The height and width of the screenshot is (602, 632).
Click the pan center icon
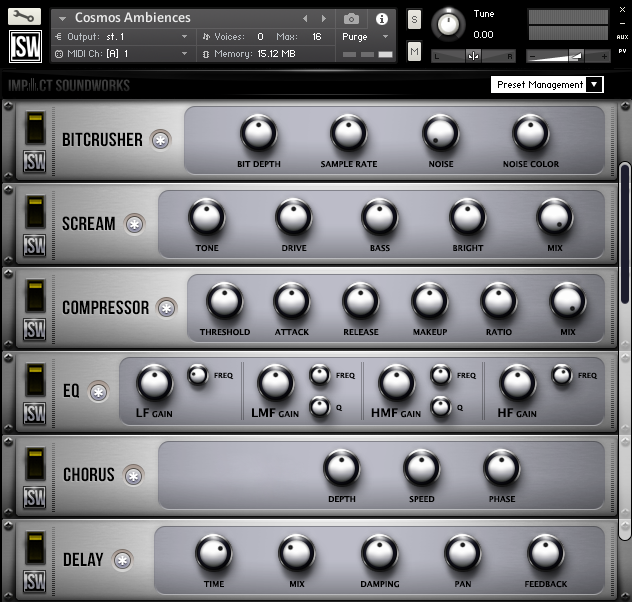473,56
